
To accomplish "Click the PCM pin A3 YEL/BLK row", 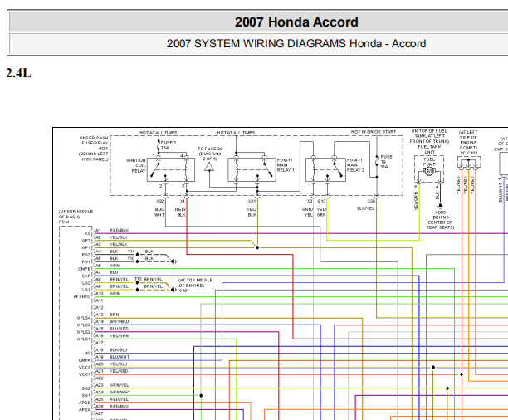I will [111, 244].
